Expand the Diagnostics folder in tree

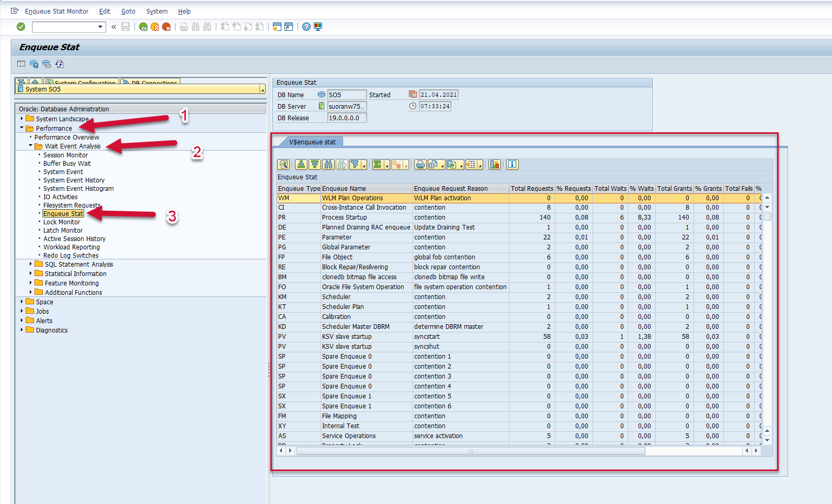(21, 330)
